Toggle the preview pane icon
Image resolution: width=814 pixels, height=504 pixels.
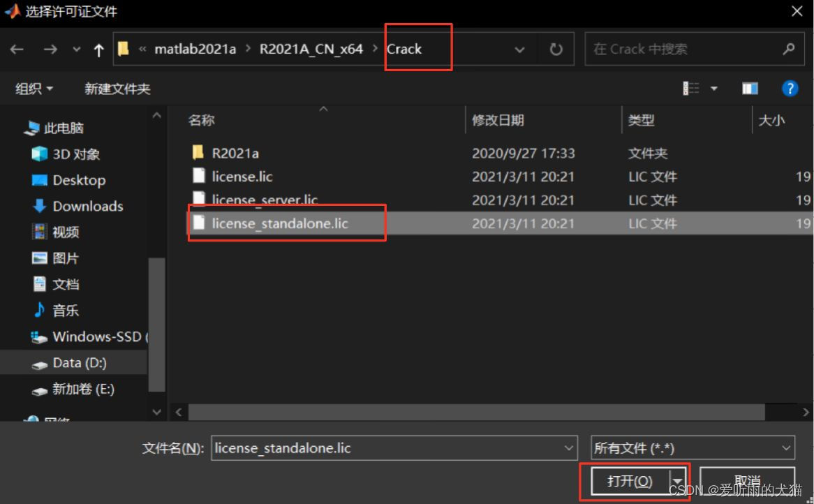click(x=750, y=89)
